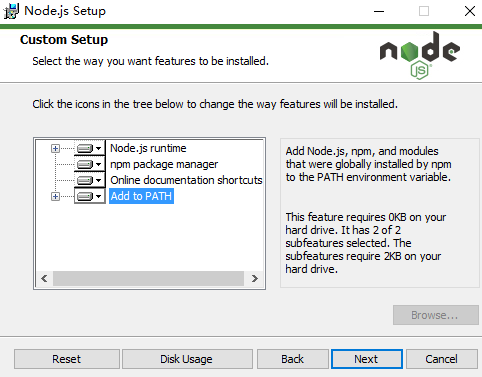Click the Node.js logo in the header
The width and height of the screenshot is (482, 377).
click(x=420, y=55)
